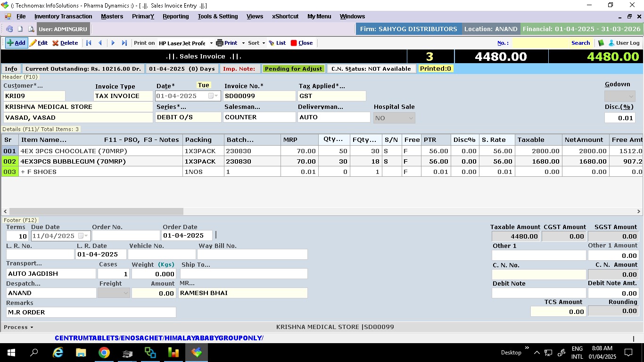Image resolution: width=644 pixels, height=362 pixels.
Task: Open the Reporting menu
Action: pyautogui.click(x=175, y=16)
